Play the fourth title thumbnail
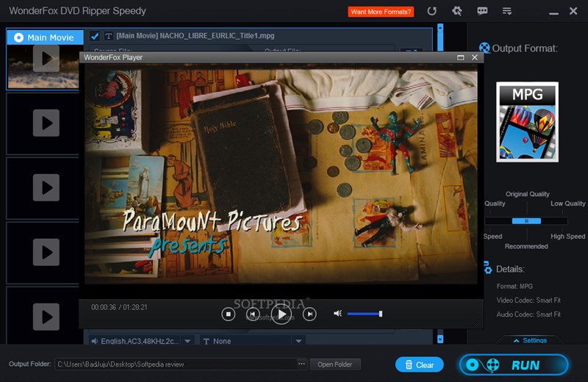Viewport: 588px width, 382px height. [46, 252]
